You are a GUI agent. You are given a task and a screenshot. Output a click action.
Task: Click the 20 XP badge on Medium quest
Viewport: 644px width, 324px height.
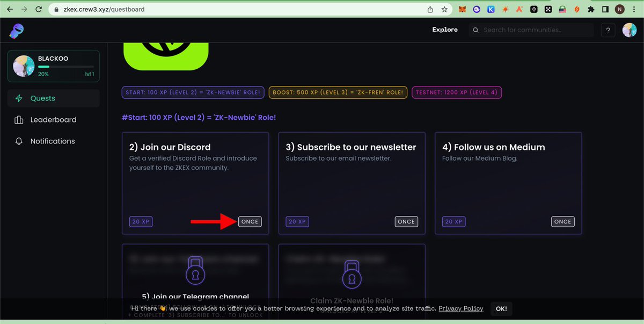454,221
